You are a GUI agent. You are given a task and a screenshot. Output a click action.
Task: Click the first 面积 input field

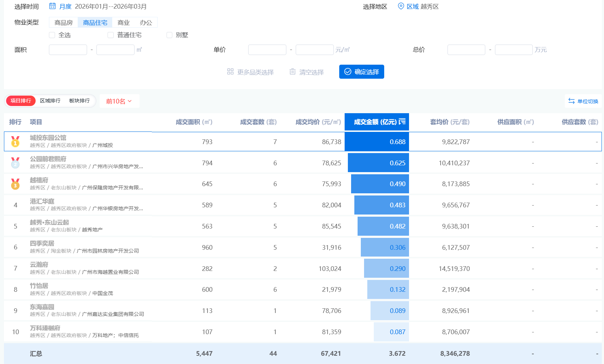[x=68, y=50]
